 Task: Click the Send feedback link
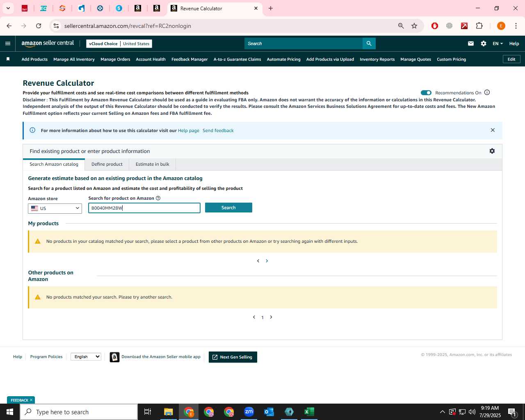(218, 130)
